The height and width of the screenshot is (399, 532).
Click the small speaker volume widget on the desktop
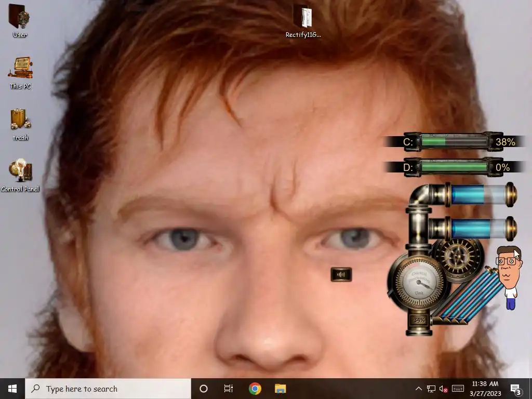pyautogui.click(x=341, y=274)
